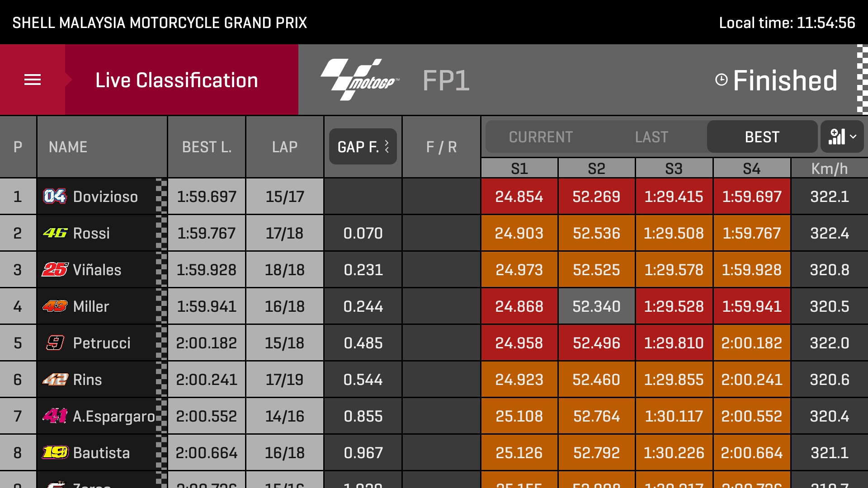The width and height of the screenshot is (868, 488).
Task: Open the hamburger menu
Action: click(33, 80)
